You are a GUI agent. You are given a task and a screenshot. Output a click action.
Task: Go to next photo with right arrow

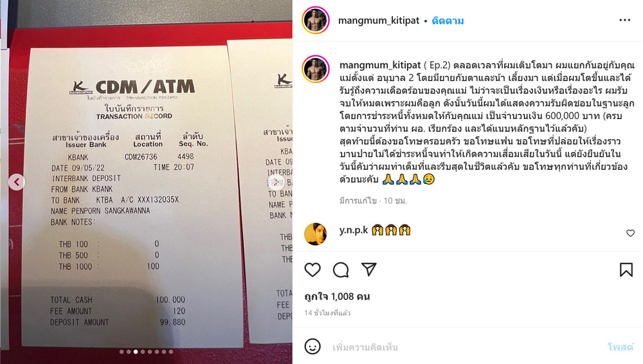[x=276, y=182]
